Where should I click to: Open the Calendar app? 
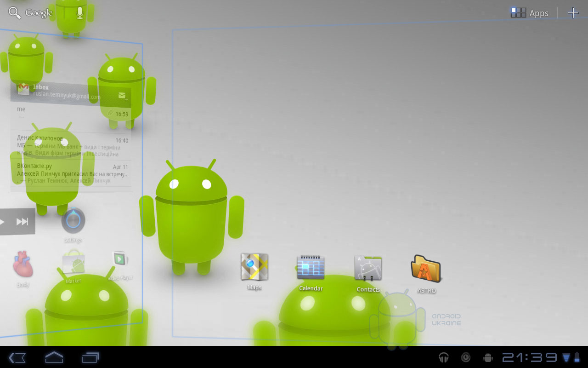(311, 273)
